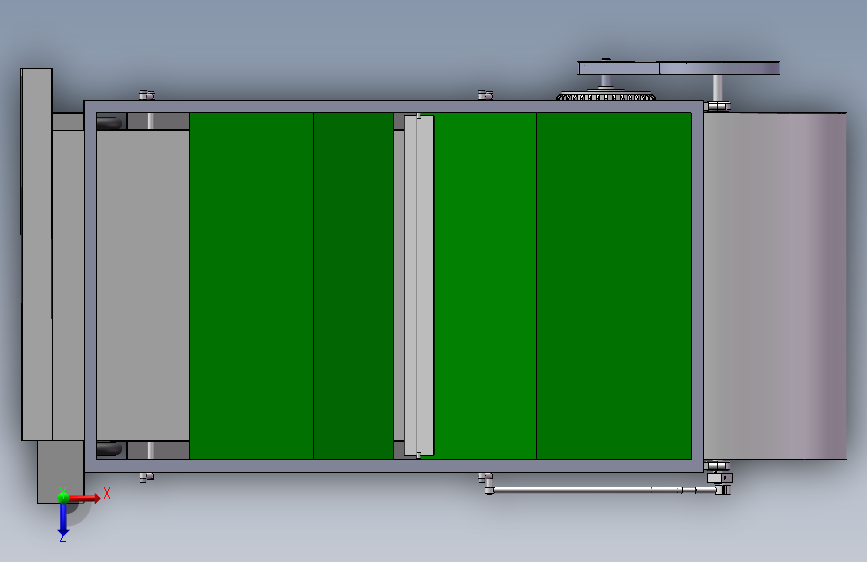Select the bearing block at the frame's bottom-right corner
The width and height of the screenshot is (867, 562).
point(717,465)
